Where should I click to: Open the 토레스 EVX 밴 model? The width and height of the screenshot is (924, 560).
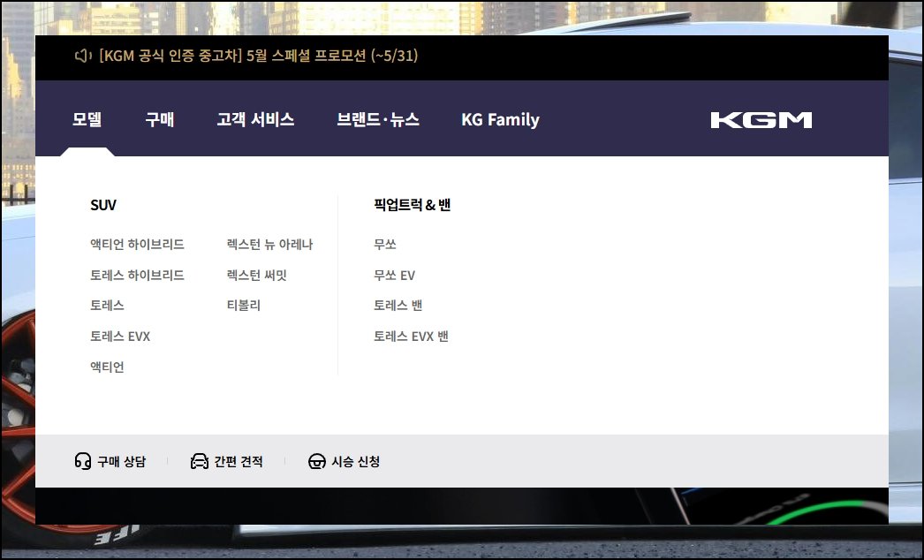click(x=411, y=336)
